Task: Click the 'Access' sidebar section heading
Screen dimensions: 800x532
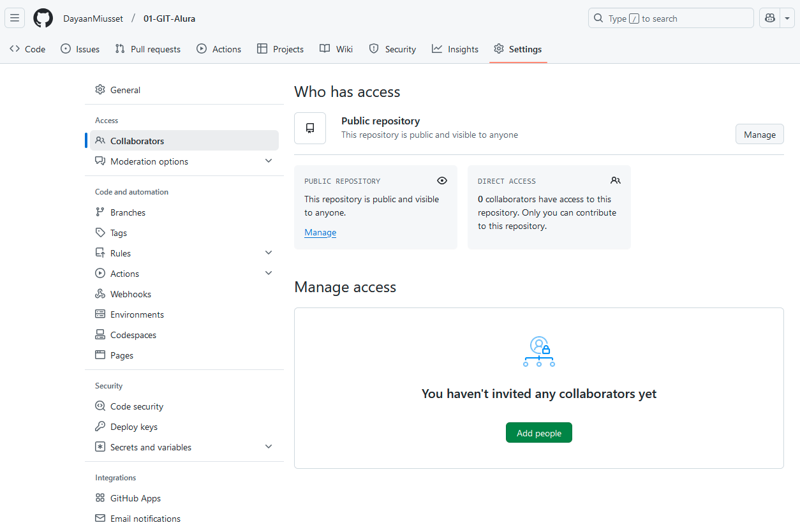Action: pyautogui.click(x=107, y=121)
